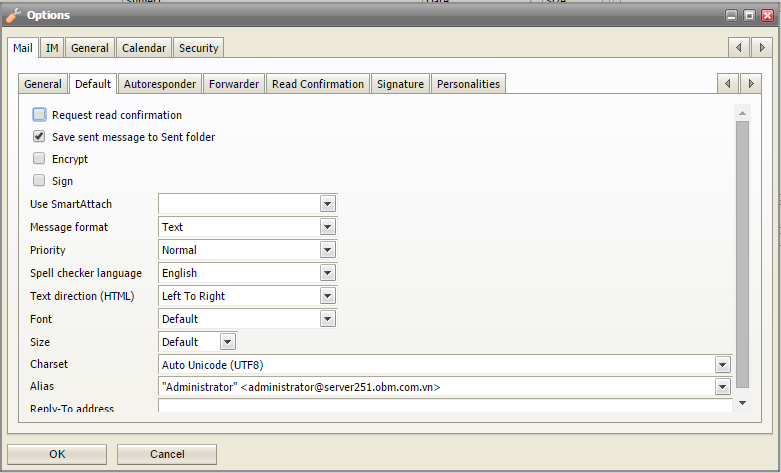Image resolution: width=781 pixels, height=473 pixels.
Task: Enable Request read confirmation checkbox
Action: point(39,115)
